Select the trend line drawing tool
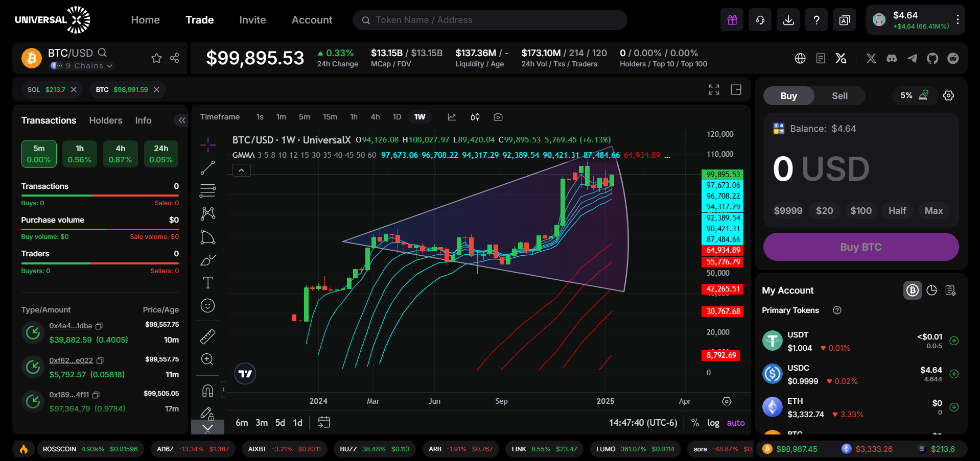Viewport: 980px width, 461px height. pos(208,168)
